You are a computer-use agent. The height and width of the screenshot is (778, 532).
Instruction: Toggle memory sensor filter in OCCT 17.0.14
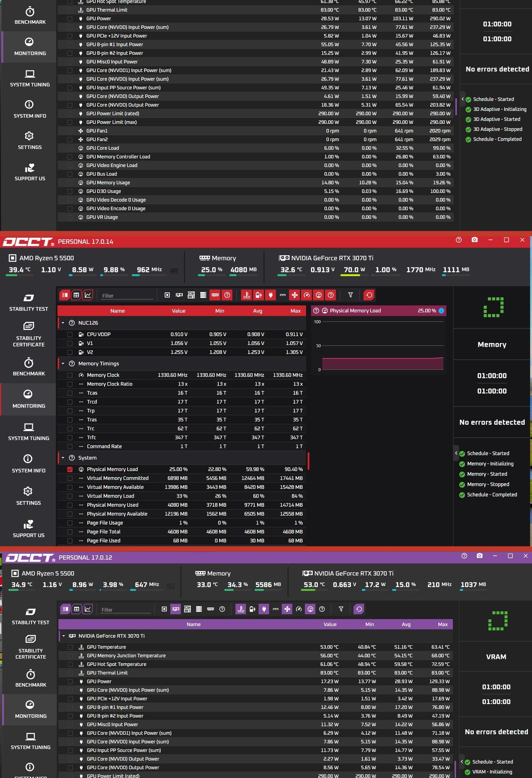click(x=215, y=295)
